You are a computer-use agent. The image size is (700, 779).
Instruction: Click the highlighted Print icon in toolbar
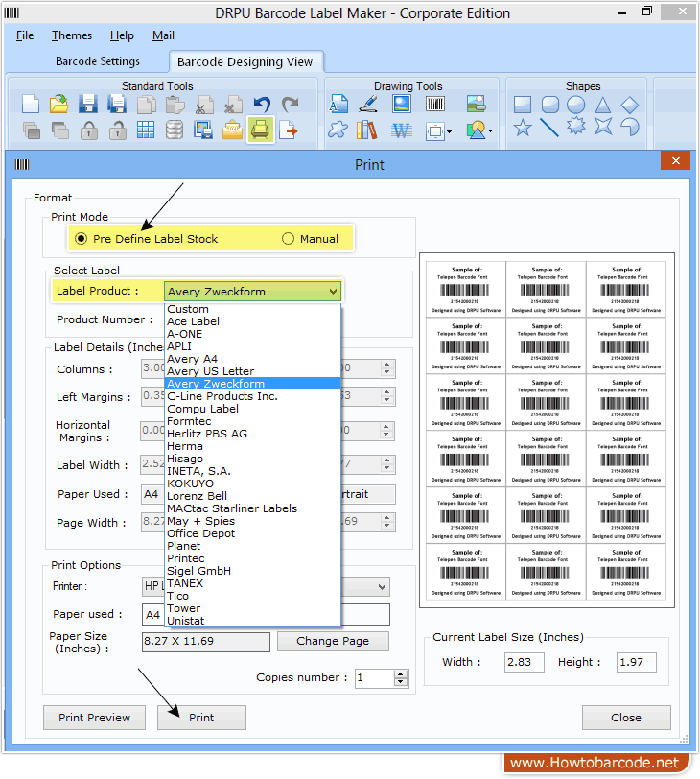click(261, 130)
